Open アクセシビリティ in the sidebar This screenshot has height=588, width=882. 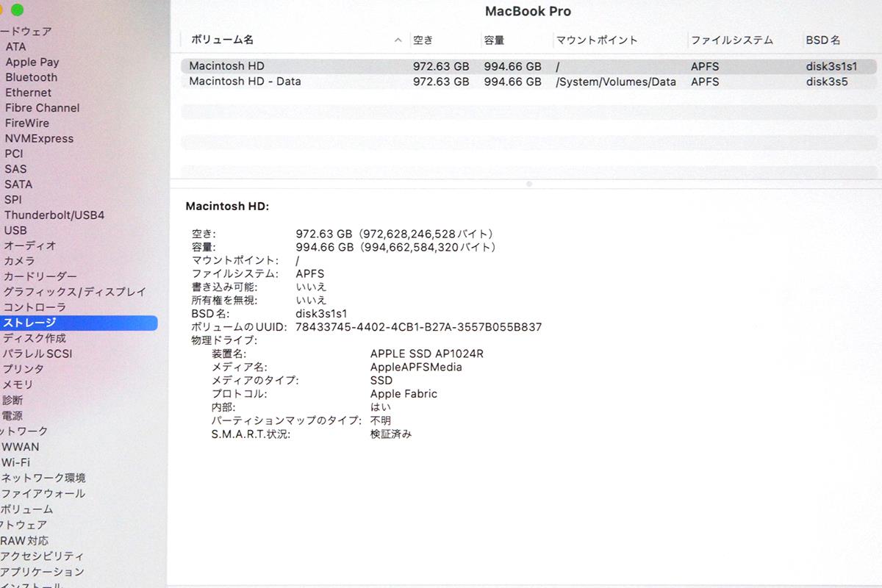click(42, 556)
